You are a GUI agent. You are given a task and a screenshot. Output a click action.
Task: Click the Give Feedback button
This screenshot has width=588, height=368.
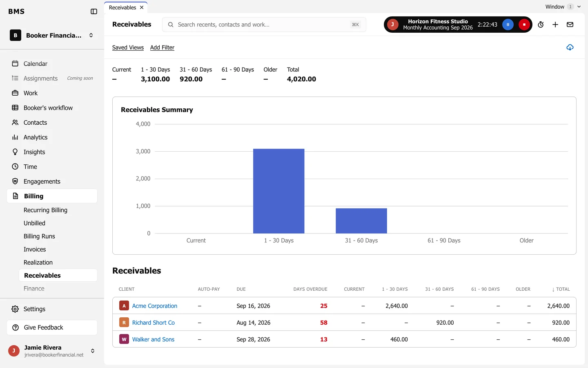click(52, 328)
